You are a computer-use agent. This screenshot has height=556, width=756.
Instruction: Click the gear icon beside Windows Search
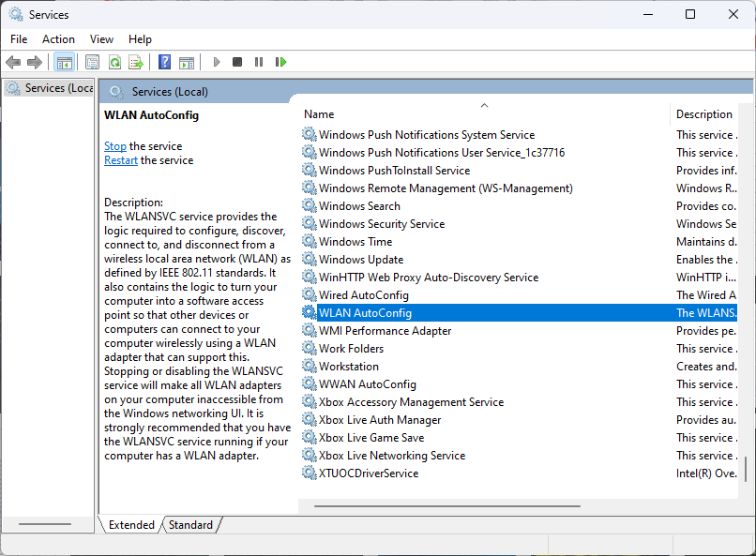[309, 205]
